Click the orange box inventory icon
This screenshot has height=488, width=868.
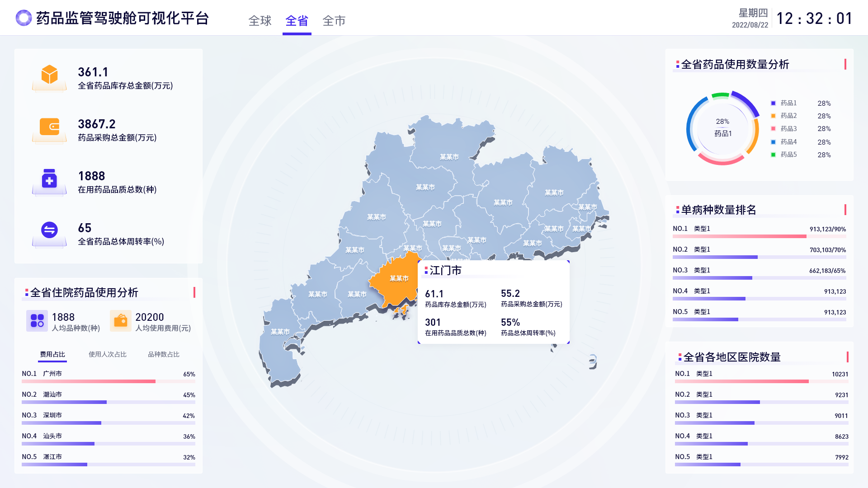[x=49, y=75]
